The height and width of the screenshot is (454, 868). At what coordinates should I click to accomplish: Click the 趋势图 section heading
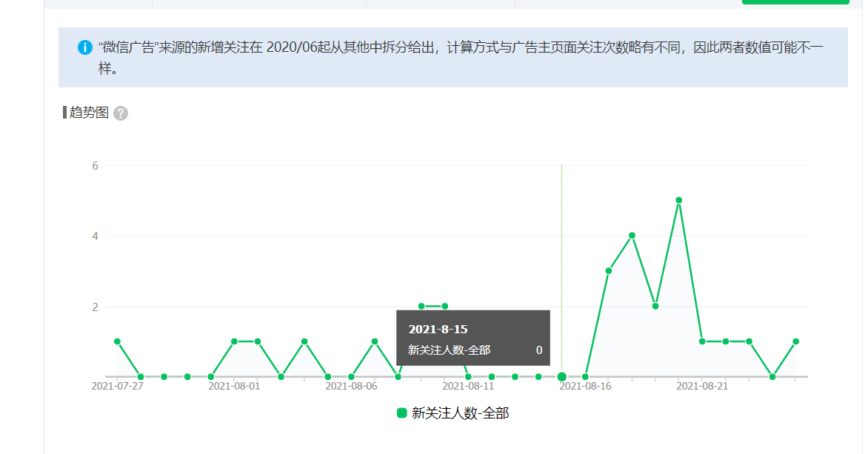(89, 113)
